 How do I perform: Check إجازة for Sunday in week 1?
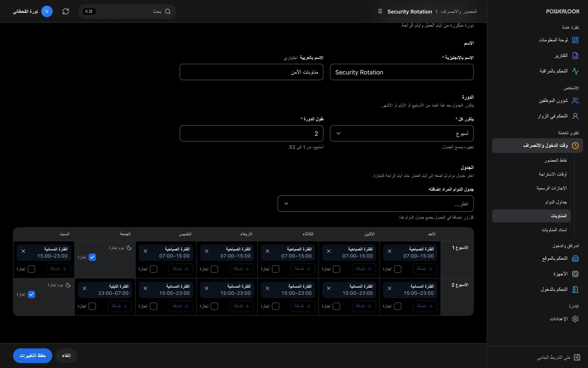coord(398,269)
